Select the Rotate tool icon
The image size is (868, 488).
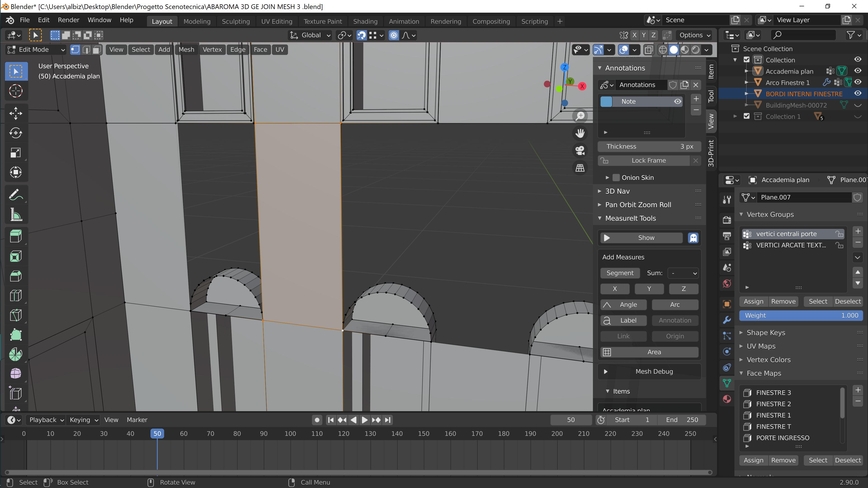[x=16, y=132]
